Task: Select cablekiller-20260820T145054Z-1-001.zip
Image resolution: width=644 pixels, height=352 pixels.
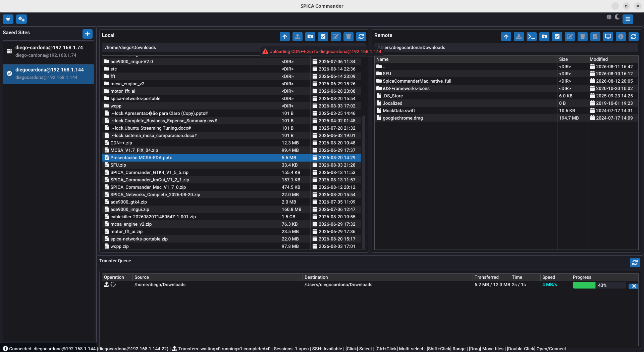Action: [x=232, y=217]
